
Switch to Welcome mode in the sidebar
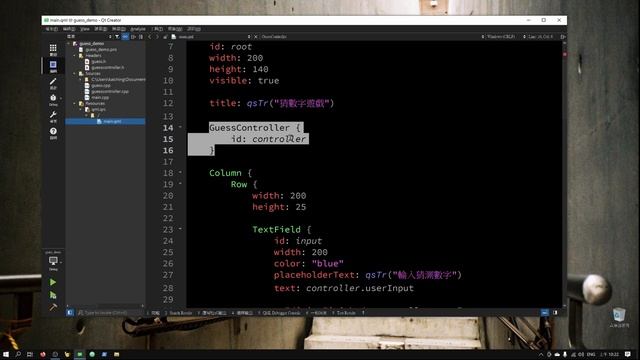pyautogui.click(x=53, y=50)
